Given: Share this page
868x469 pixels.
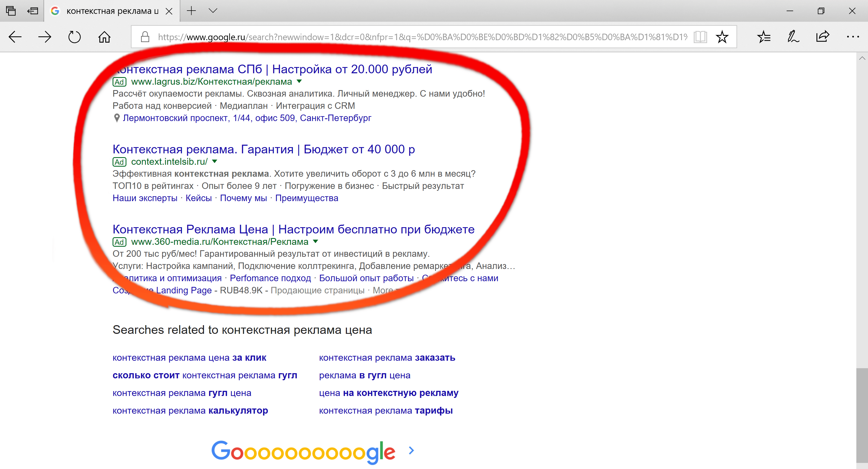Looking at the screenshot, I should pyautogui.click(x=822, y=36).
